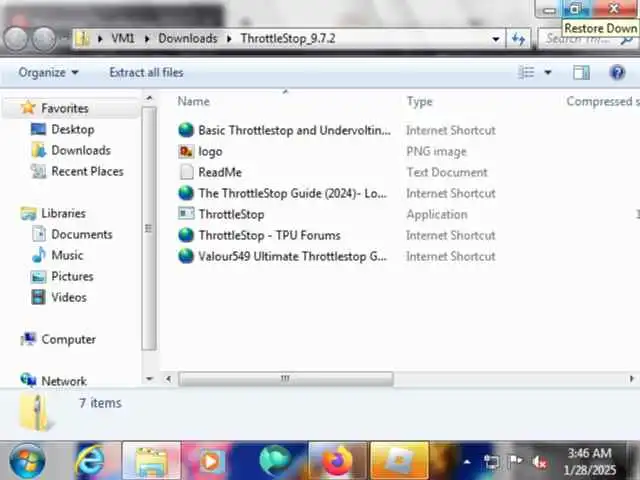Click the "PNG image" type cell

(436, 151)
